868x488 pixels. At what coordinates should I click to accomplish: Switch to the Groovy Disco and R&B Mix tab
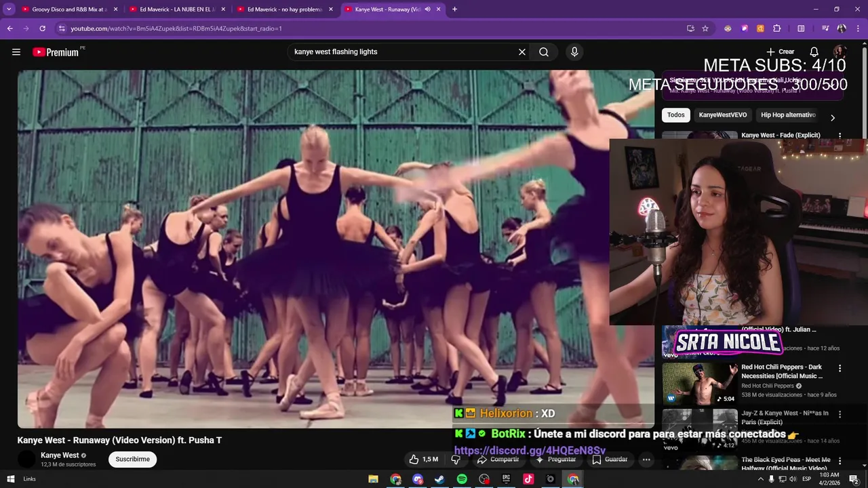[x=71, y=9]
